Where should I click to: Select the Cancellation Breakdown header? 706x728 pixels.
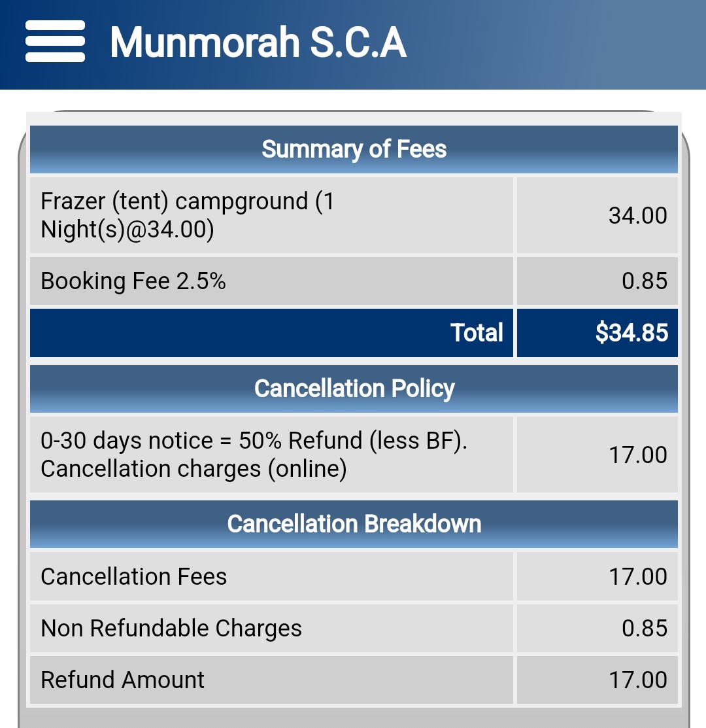pos(354,524)
